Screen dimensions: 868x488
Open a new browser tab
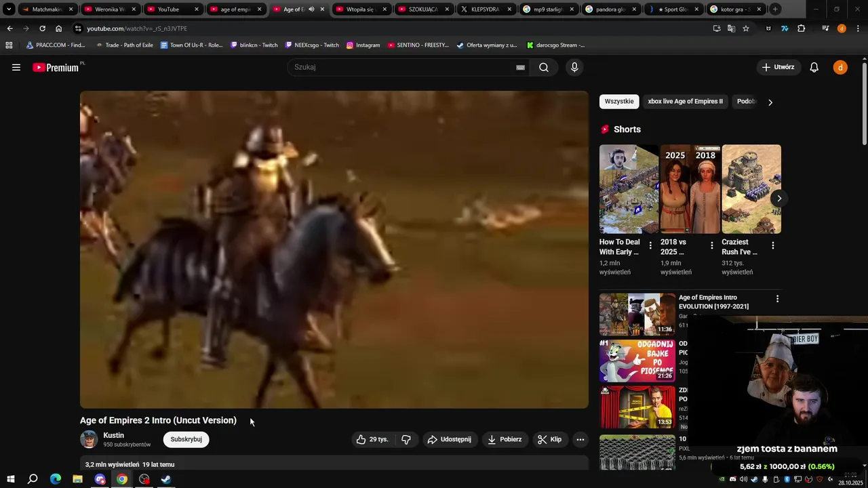coord(775,9)
